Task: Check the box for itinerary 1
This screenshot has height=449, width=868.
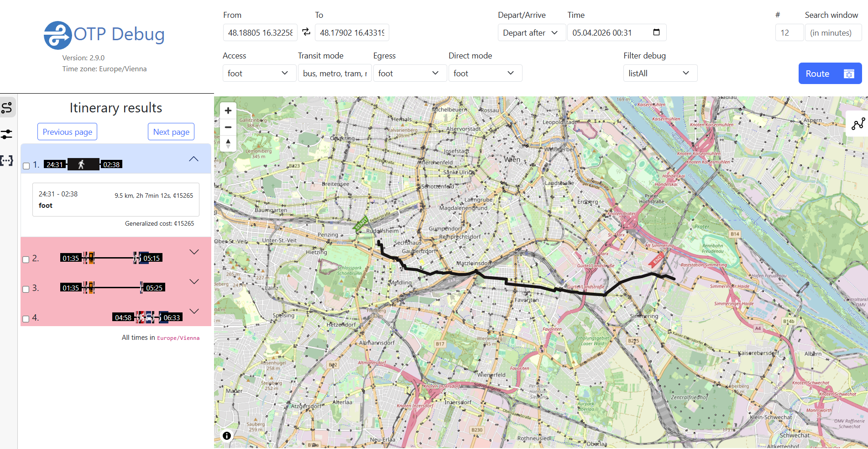Action: (x=26, y=166)
